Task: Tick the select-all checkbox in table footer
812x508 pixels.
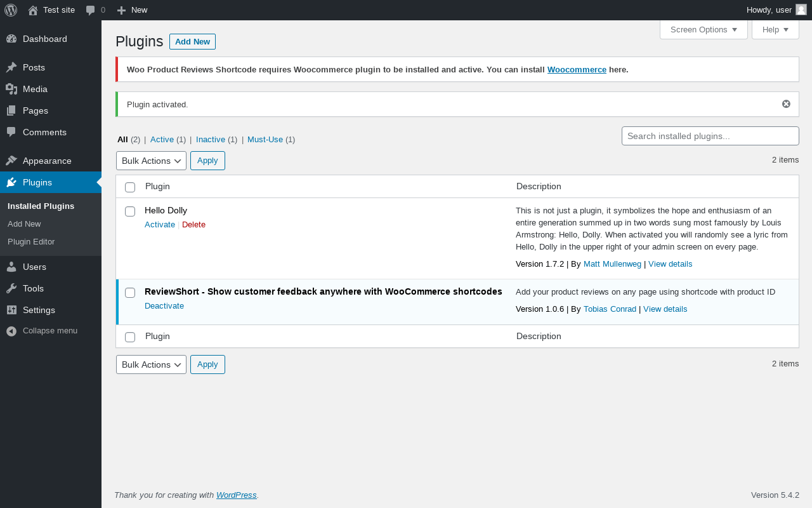Action: pyautogui.click(x=130, y=337)
